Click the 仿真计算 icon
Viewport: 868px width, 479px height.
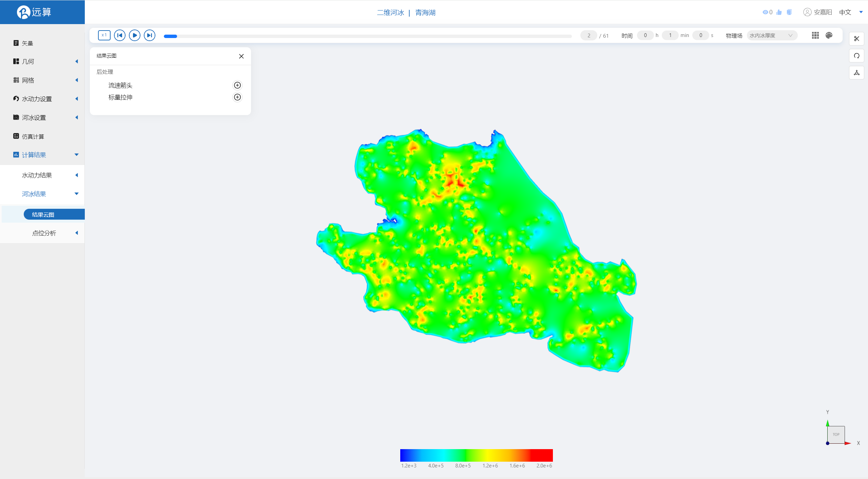pos(16,136)
